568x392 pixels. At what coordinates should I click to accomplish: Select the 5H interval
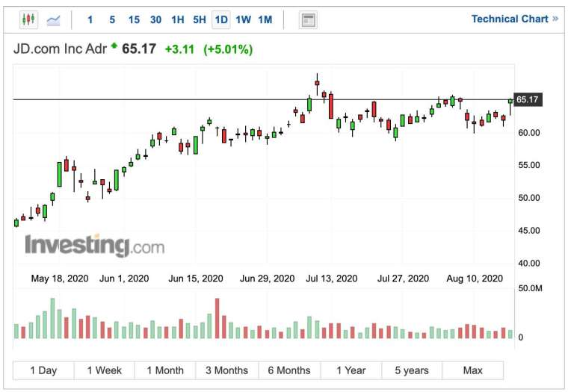point(200,19)
